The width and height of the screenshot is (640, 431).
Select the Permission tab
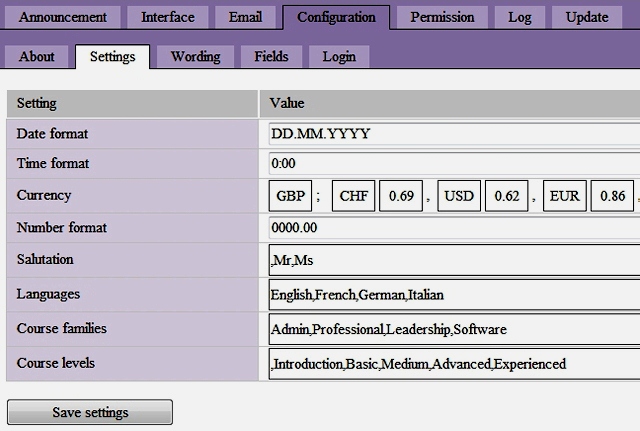click(442, 17)
